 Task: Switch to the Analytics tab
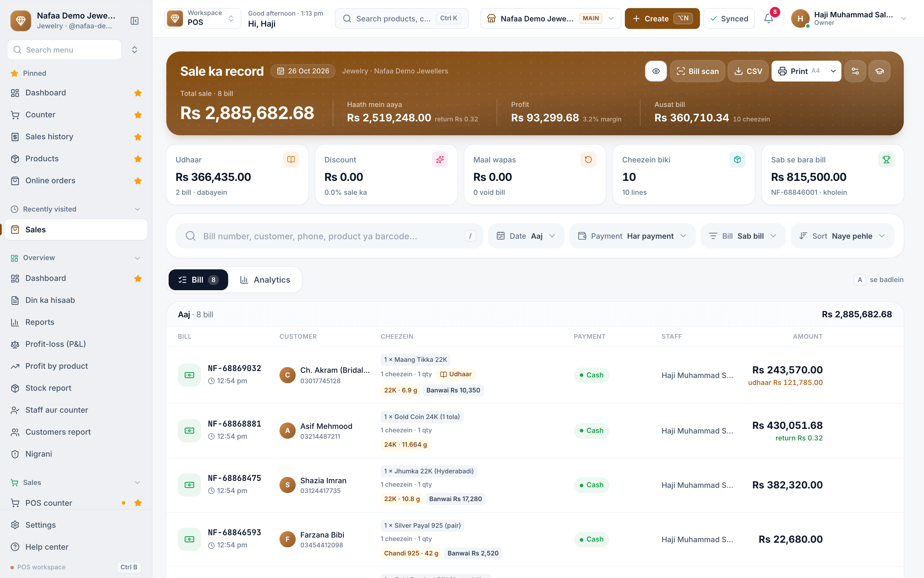[265, 280]
